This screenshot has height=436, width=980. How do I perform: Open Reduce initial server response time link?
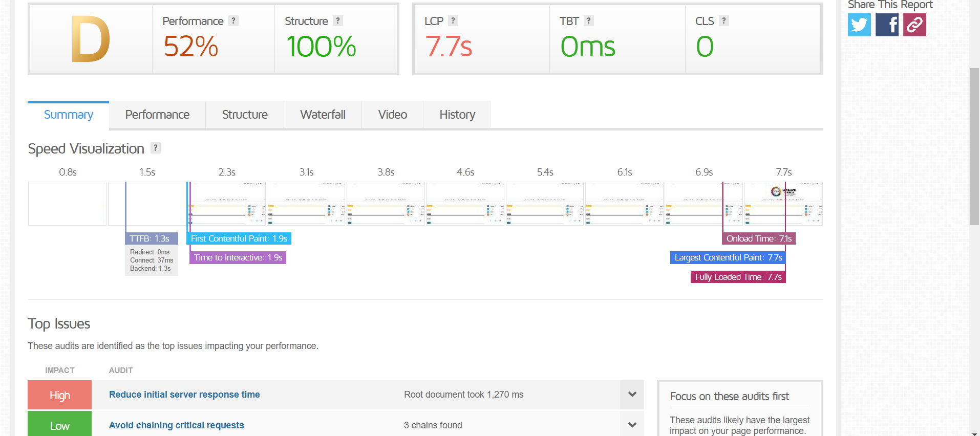point(184,395)
